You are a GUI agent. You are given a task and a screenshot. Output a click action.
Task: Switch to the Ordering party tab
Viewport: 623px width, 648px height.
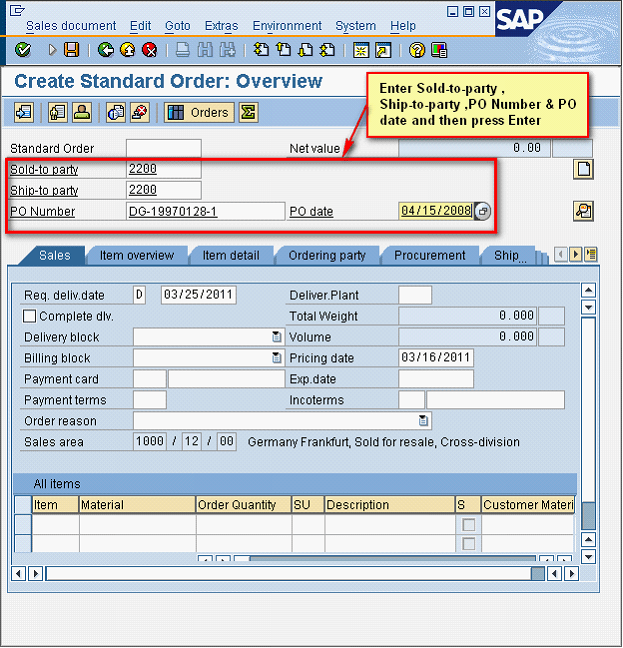[x=327, y=255]
